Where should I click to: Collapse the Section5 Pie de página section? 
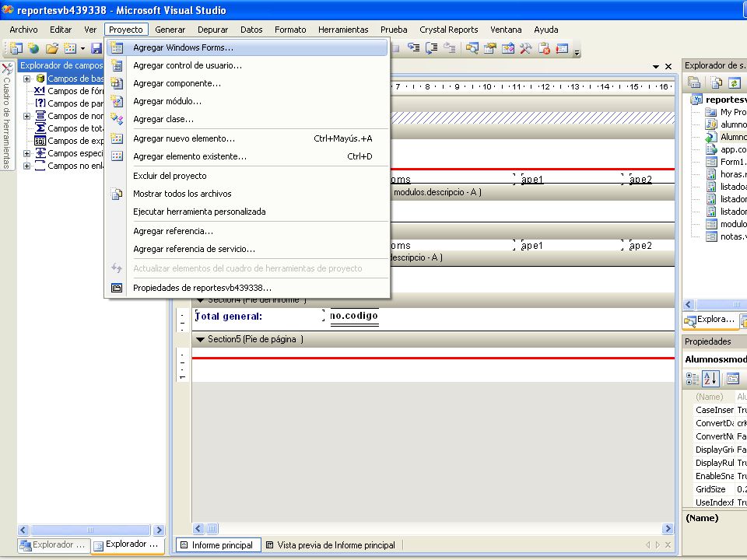tap(200, 340)
